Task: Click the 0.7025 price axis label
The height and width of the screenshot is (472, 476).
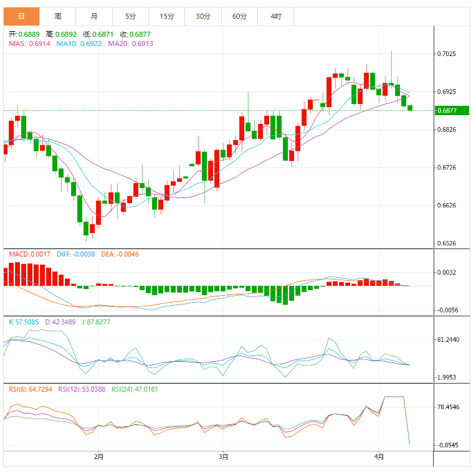Action: [446, 54]
